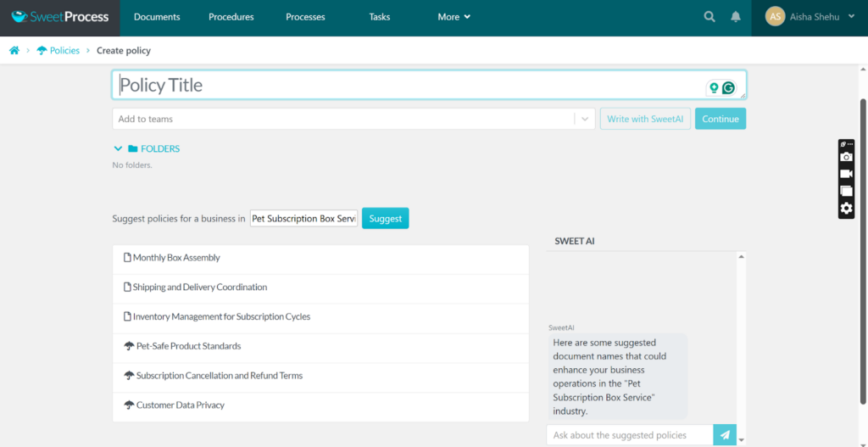This screenshot has width=868, height=447.
Task: Open the Add to teams dropdown arrow
Action: pos(585,119)
